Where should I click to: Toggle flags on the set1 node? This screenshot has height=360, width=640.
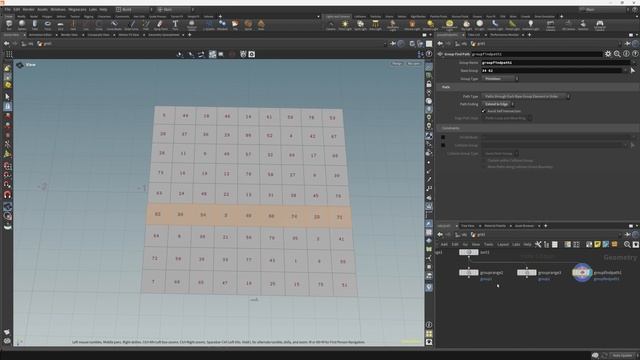pyautogui.click(x=469, y=252)
